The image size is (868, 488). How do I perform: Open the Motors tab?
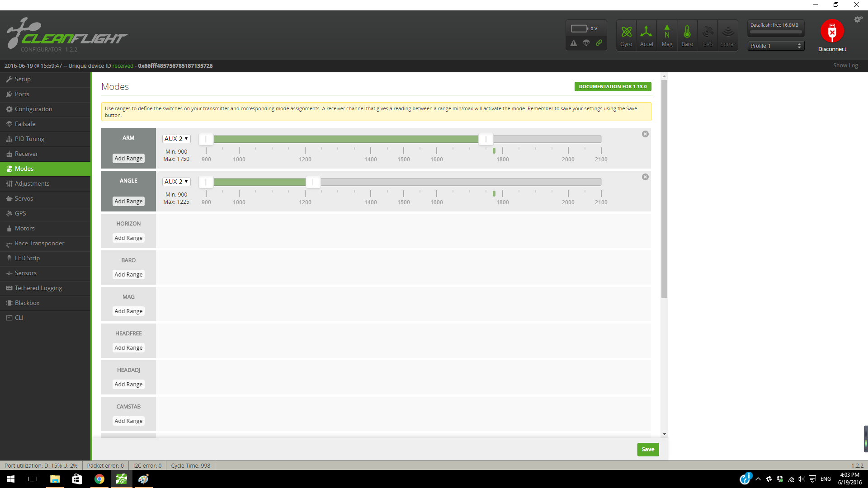45,228
